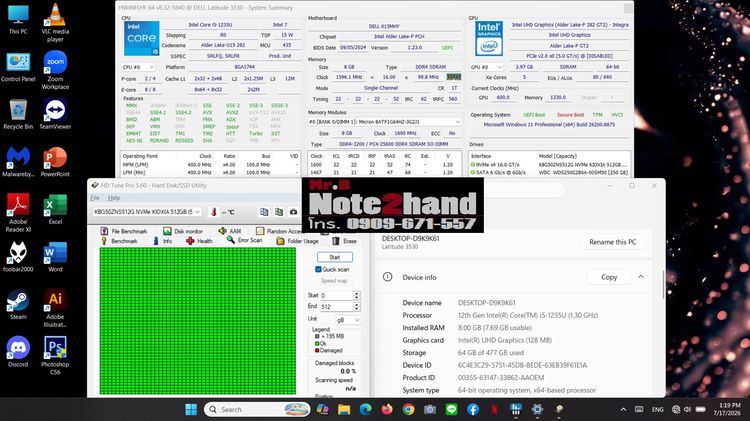The image size is (750, 421).
Task: Launch Photoshop CS6 shortcut
Action: (55, 355)
